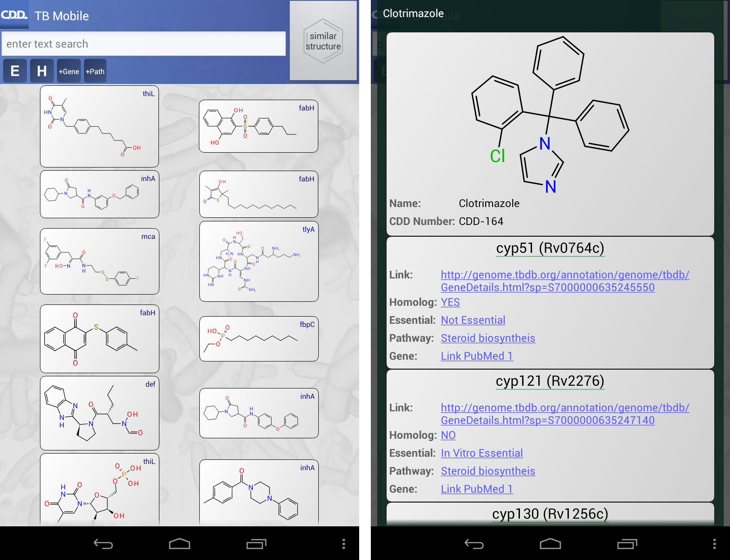Tap the similar structure hexagon button
This screenshot has width=730, height=560.
[323, 41]
